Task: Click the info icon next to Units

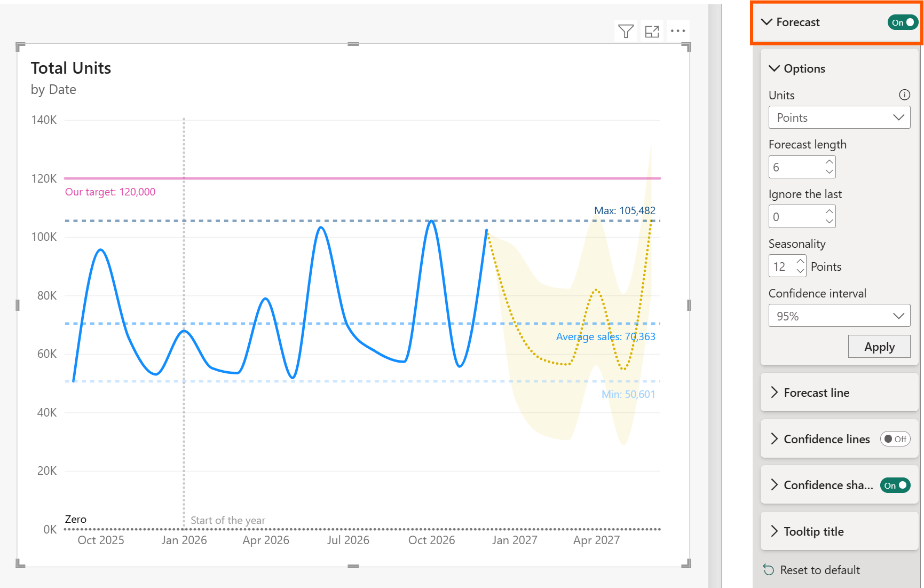Action: pyautogui.click(x=904, y=95)
